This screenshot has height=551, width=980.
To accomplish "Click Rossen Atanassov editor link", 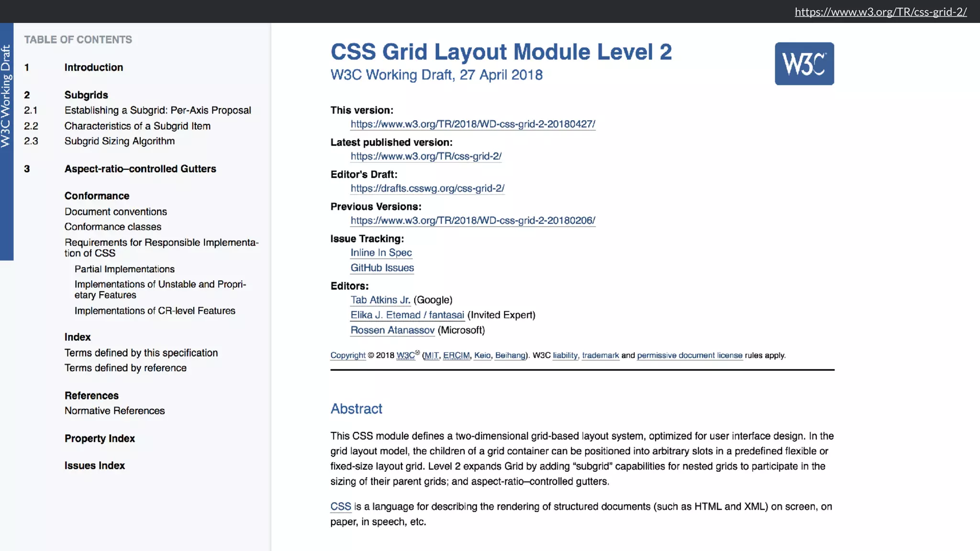I will click(x=392, y=330).
